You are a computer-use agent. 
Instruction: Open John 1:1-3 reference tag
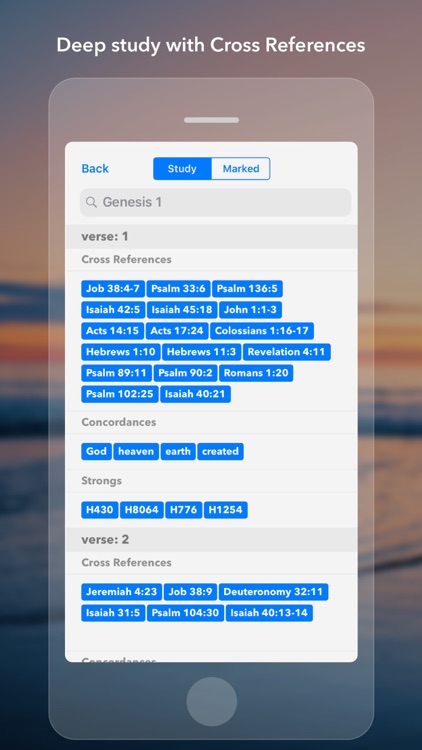pyautogui.click(x=250, y=309)
